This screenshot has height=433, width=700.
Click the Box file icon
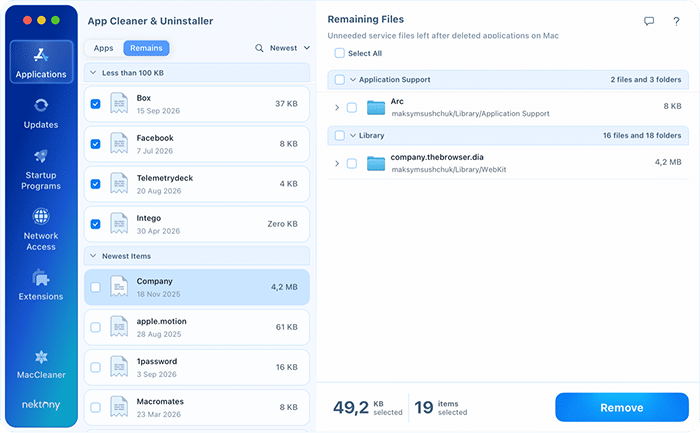(x=119, y=104)
